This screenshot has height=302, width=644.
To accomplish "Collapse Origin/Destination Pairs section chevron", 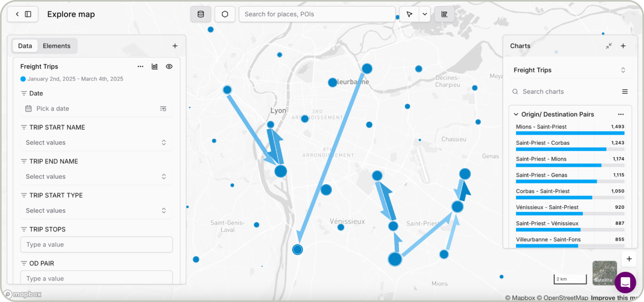I will [x=516, y=114].
